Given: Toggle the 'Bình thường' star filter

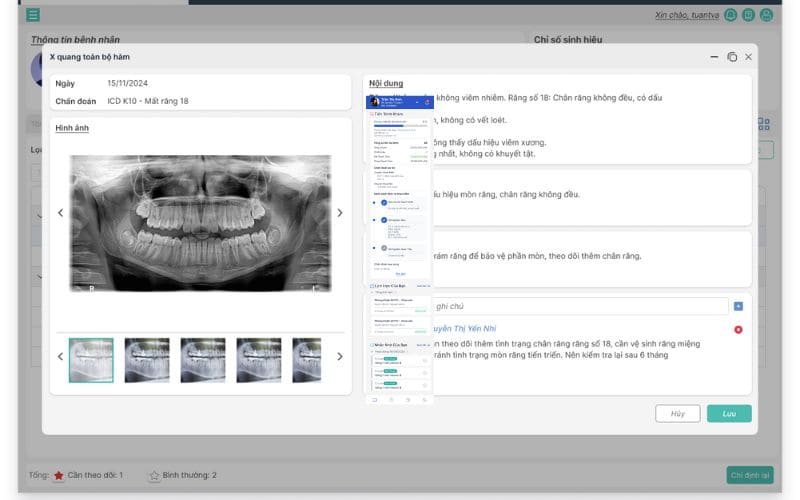Looking at the screenshot, I should pyautogui.click(x=154, y=476).
